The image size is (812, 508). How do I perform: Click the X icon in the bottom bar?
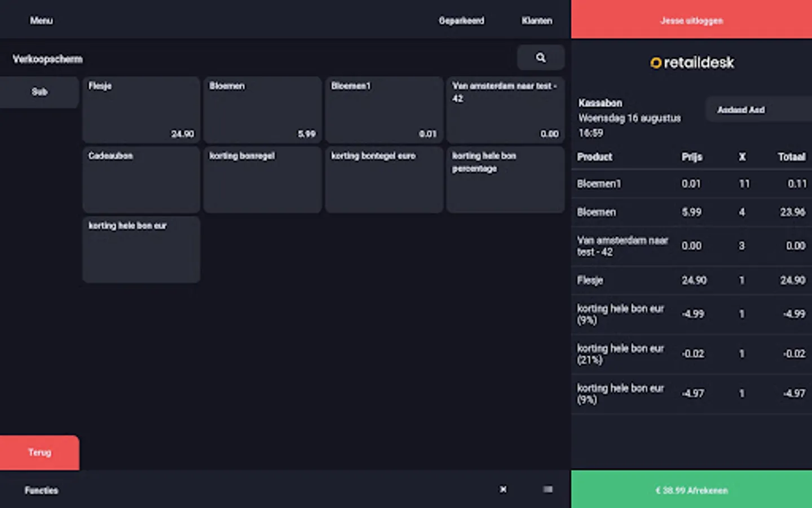click(x=503, y=489)
